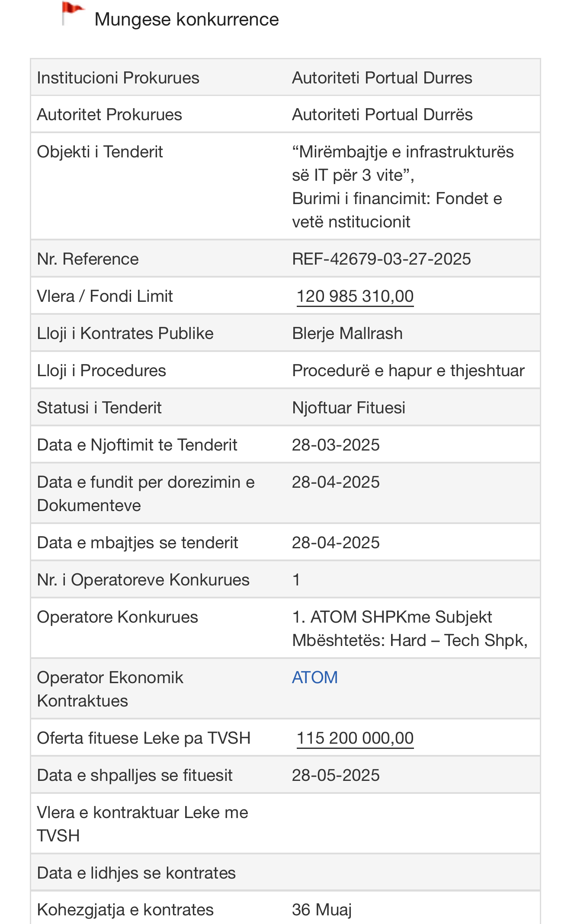Click the Procedurë e hapur e thjeshtuar value

point(408,371)
